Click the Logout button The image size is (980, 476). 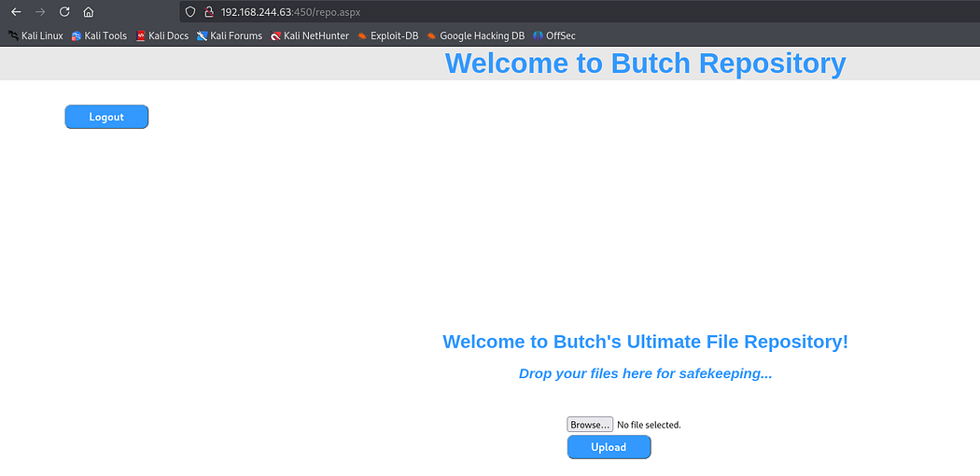[x=106, y=117]
